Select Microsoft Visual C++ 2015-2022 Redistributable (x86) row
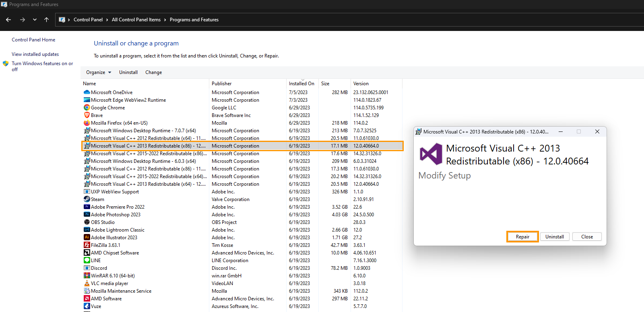This screenshot has height=312, width=644. click(242, 154)
